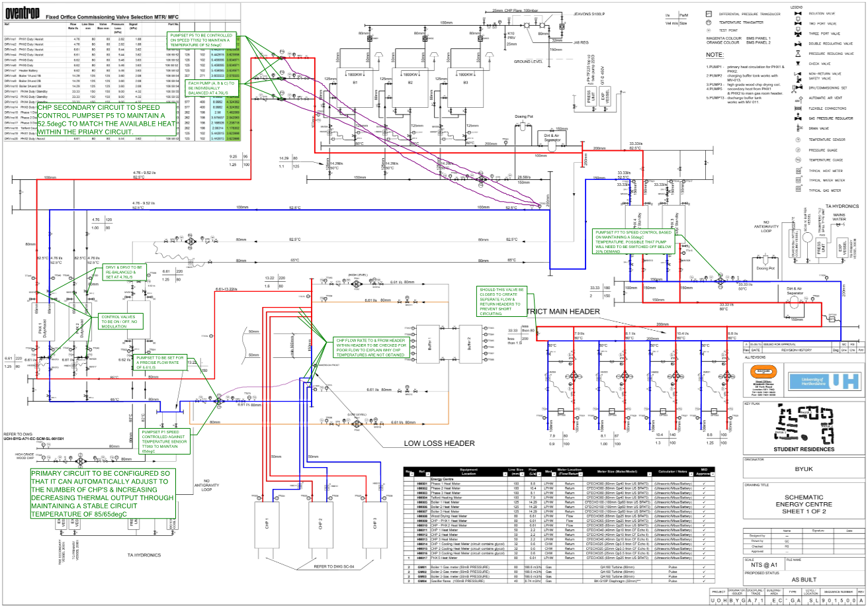Select the Pressure Reducing Valve legend icon
The height and width of the screenshot is (608, 868).
coord(798,53)
